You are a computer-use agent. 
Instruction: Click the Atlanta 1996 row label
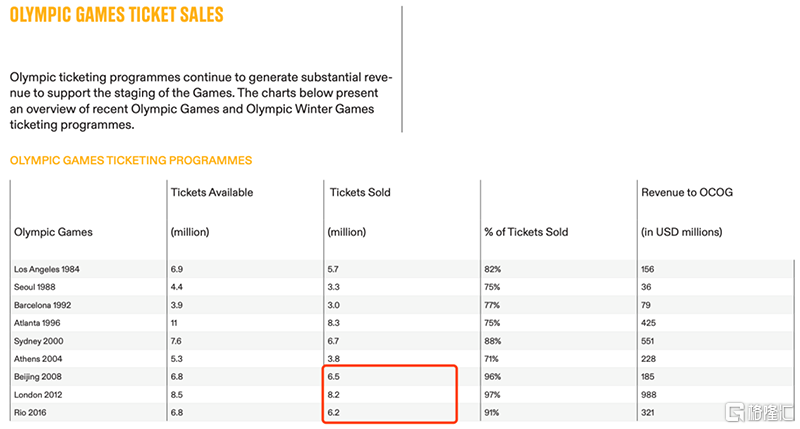[39, 321]
